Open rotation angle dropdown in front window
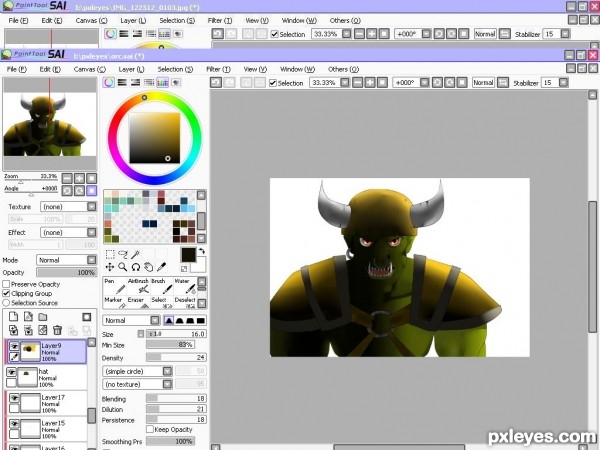The width and height of the screenshot is (600, 450). [x=424, y=83]
